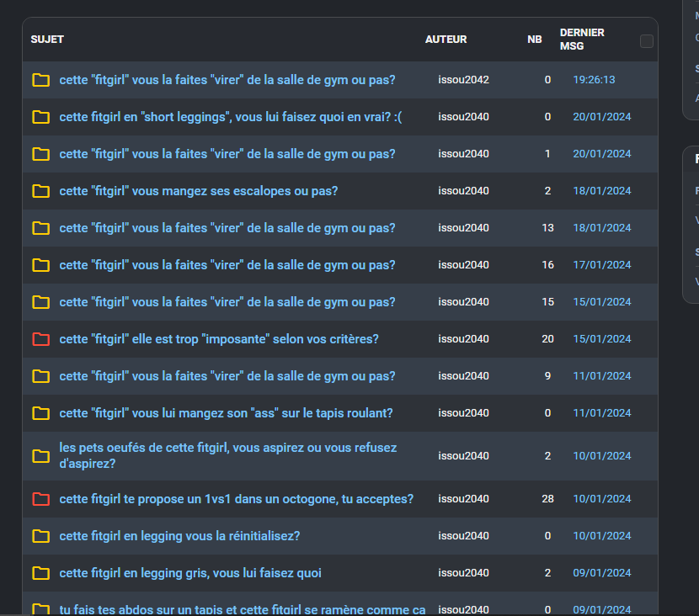Open the "legging gris" topic
This screenshot has width=699, height=616.
click(x=189, y=573)
